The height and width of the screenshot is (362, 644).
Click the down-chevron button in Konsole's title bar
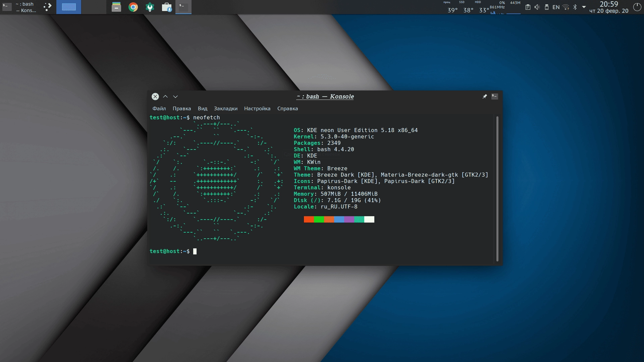pos(175,97)
